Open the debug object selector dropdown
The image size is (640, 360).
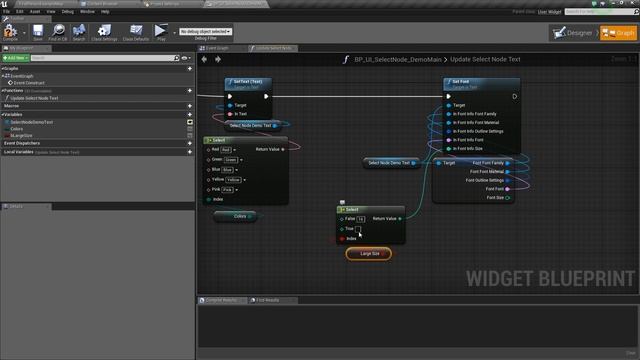point(206,31)
